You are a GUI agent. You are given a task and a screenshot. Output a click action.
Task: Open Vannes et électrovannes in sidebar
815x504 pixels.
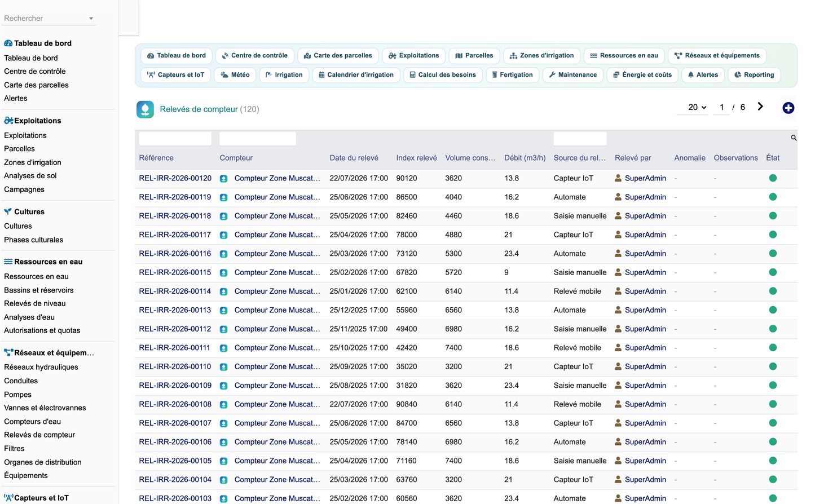click(45, 408)
